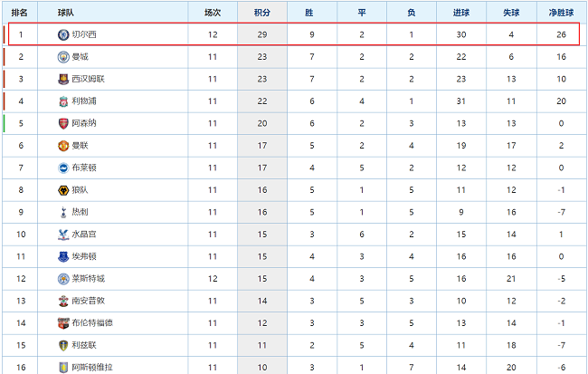Viewport: 588px width, 374px height.
Task: Open the 利兹联 team link
Action: coord(84,345)
